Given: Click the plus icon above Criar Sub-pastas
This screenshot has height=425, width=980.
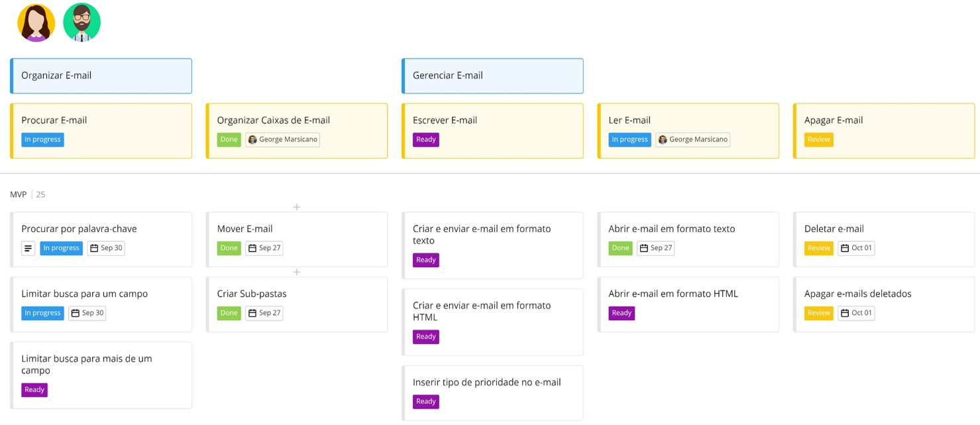Looking at the screenshot, I should pyautogui.click(x=297, y=273).
